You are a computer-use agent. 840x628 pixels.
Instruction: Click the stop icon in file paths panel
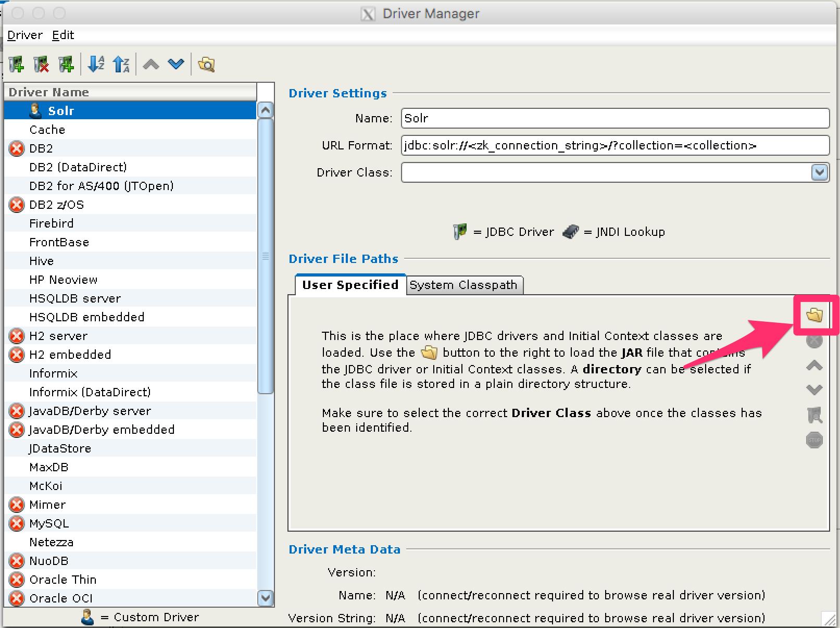click(814, 440)
